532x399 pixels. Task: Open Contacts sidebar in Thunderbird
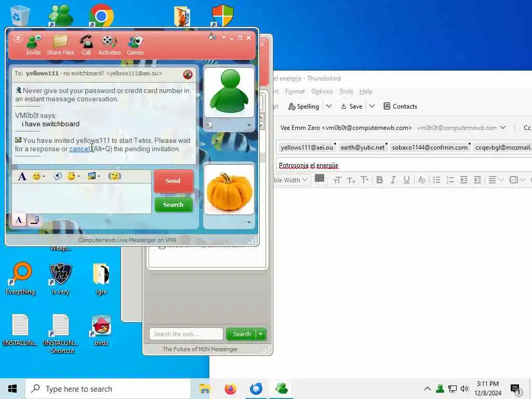pyautogui.click(x=401, y=107)
